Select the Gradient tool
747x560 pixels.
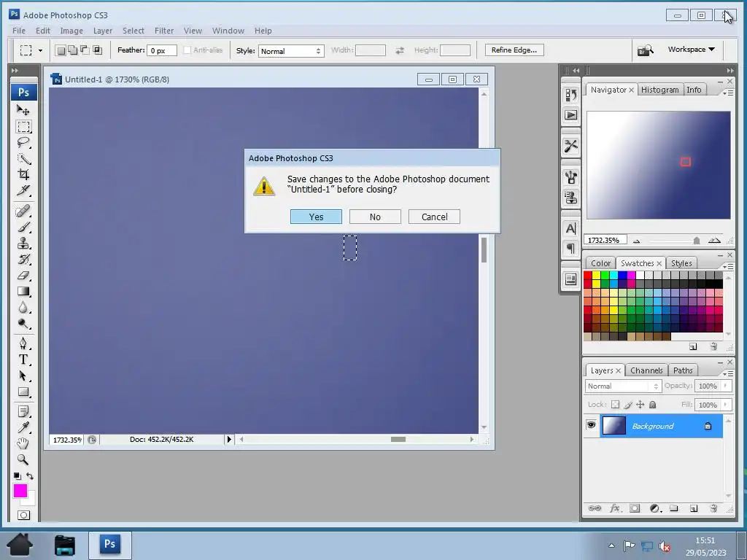pos(23,292)
